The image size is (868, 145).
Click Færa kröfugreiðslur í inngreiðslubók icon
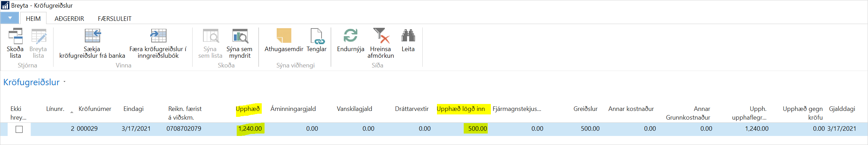click(158, 36)
